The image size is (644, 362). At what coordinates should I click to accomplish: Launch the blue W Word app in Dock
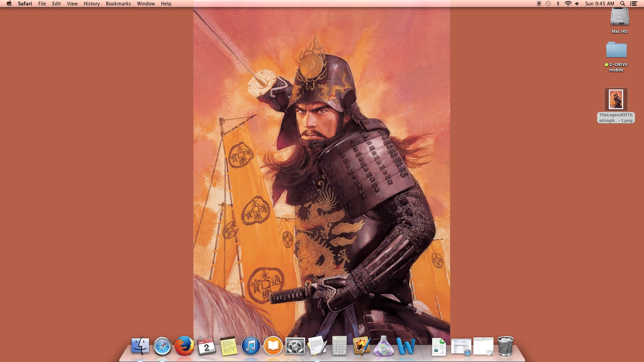(x=406, y=346)
